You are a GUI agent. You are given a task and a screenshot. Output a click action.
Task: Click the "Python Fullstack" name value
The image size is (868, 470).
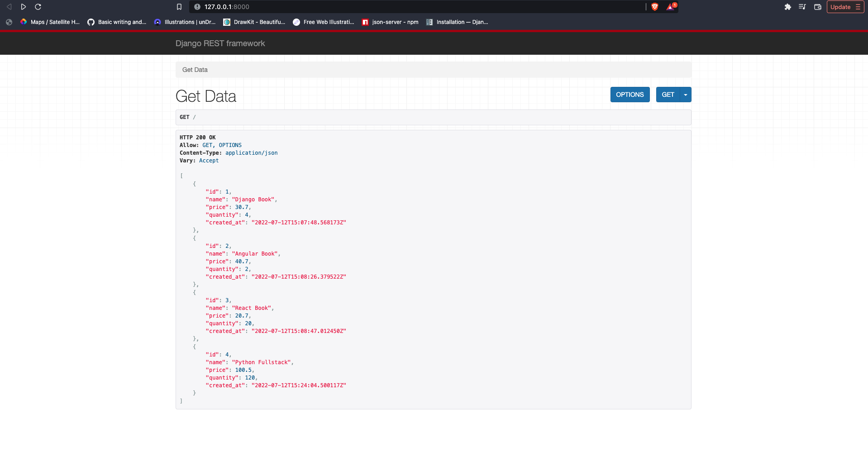tap(261, 362)
